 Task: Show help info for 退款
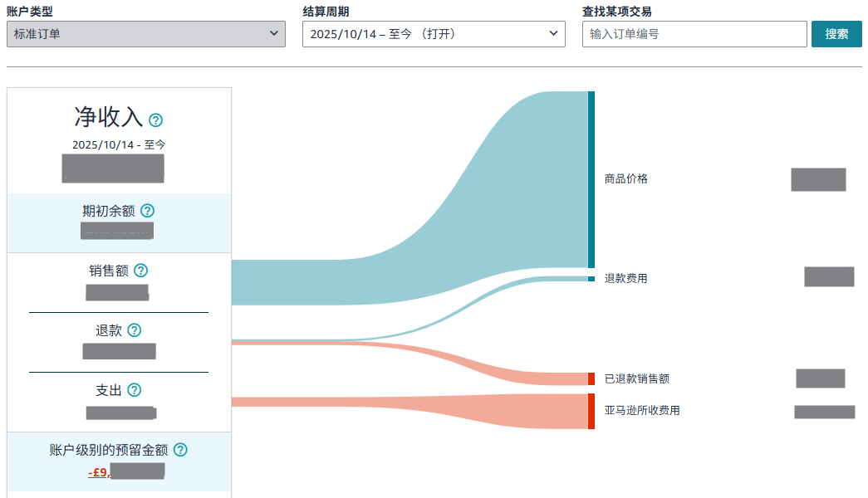pyautogui.click(x=134, y=330)
